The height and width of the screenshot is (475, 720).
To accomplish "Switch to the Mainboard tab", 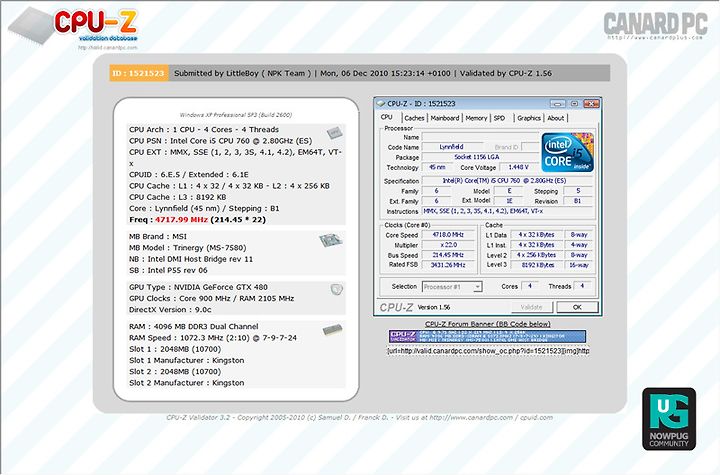I will pyautogui.click(x=444, y=118).
